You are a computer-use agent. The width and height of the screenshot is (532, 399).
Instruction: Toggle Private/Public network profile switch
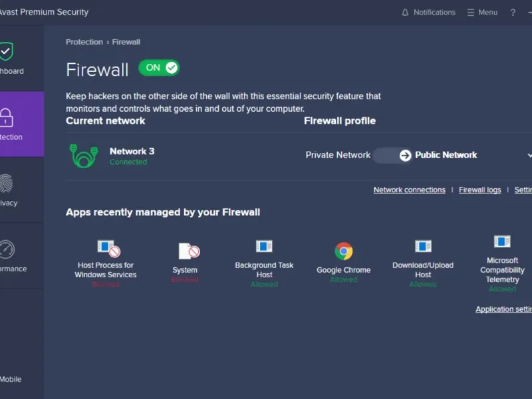point(392,155)
